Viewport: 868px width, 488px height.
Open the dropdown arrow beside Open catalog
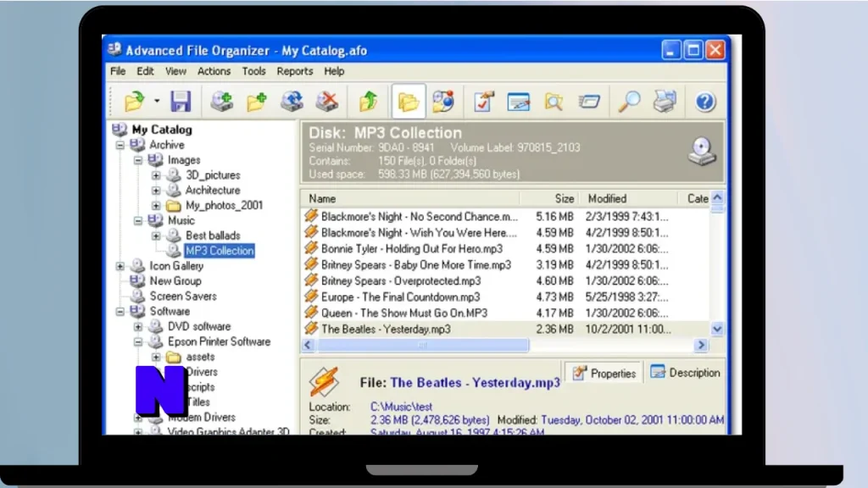(157, 102)
